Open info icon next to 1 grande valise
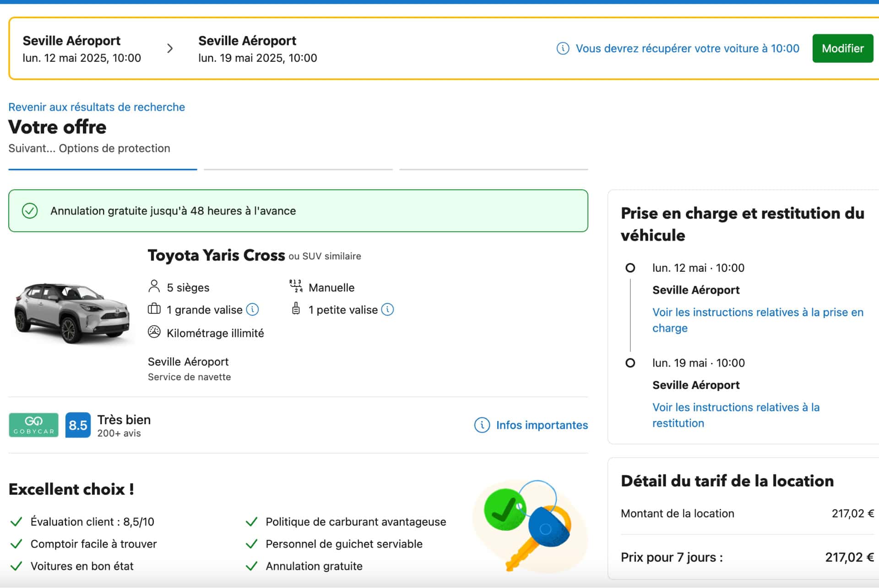This screenshot has width=879, height=588. (253, 310)
